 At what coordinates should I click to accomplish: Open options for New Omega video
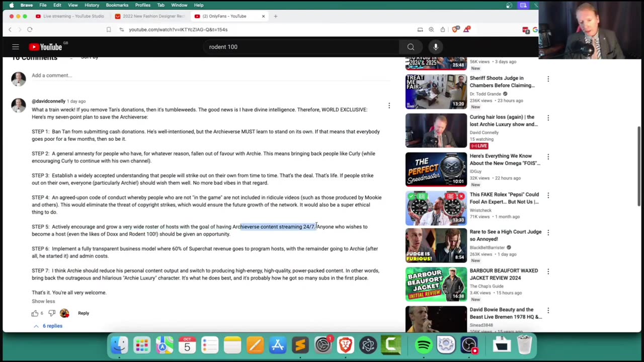548,157
